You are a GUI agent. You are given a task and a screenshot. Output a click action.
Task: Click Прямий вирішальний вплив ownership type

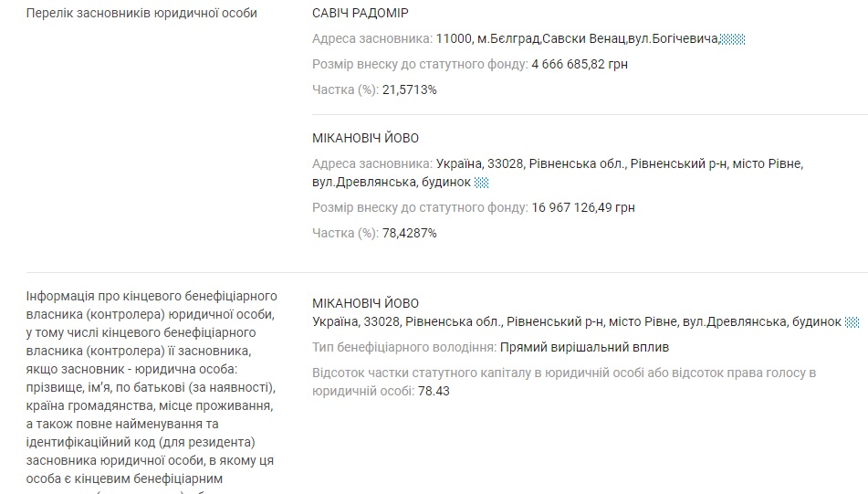tap(584, 347)
